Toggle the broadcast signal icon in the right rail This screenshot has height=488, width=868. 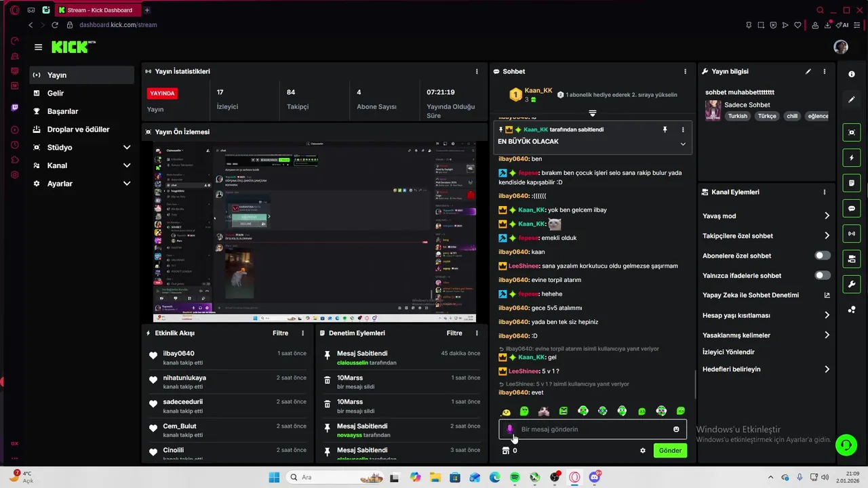(852, 234)
